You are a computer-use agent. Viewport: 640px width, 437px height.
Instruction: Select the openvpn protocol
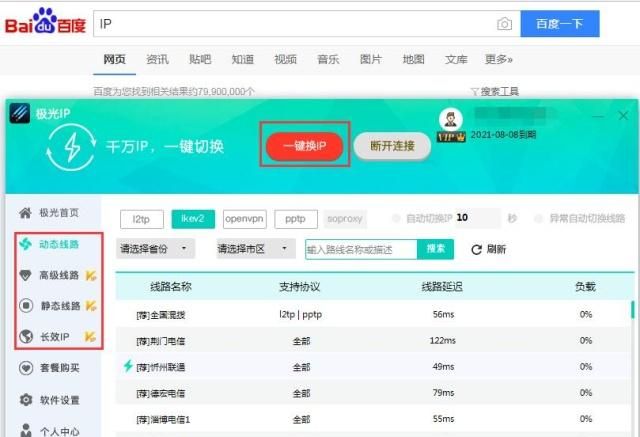click(244, 219)
